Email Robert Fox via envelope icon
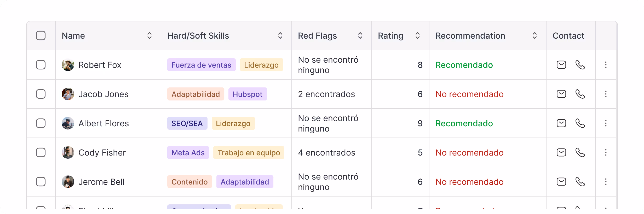 [x=561, y=65]
